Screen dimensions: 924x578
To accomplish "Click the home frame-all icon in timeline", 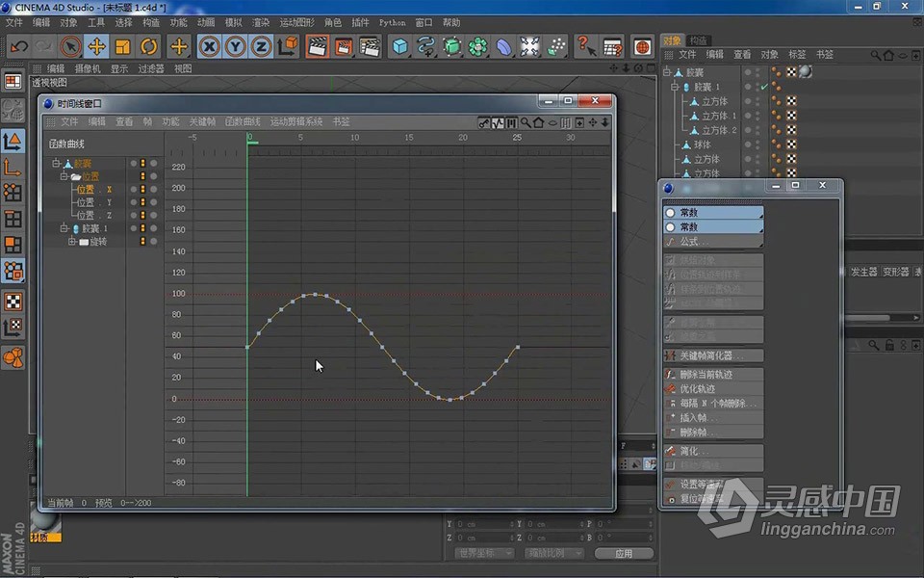I will click(538, 122).
